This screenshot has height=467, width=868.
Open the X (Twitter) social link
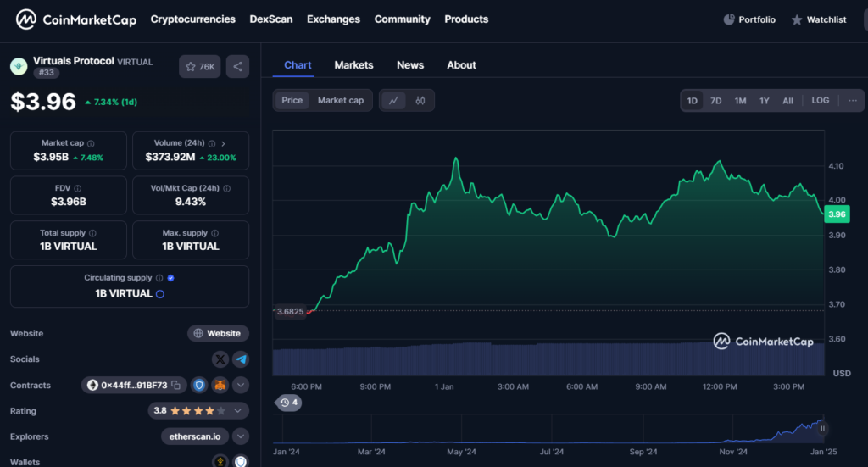tap(220, 359)
